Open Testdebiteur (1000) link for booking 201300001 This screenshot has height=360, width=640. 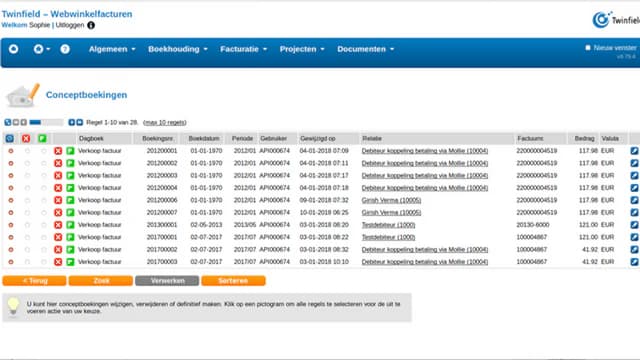coord(388,225)
